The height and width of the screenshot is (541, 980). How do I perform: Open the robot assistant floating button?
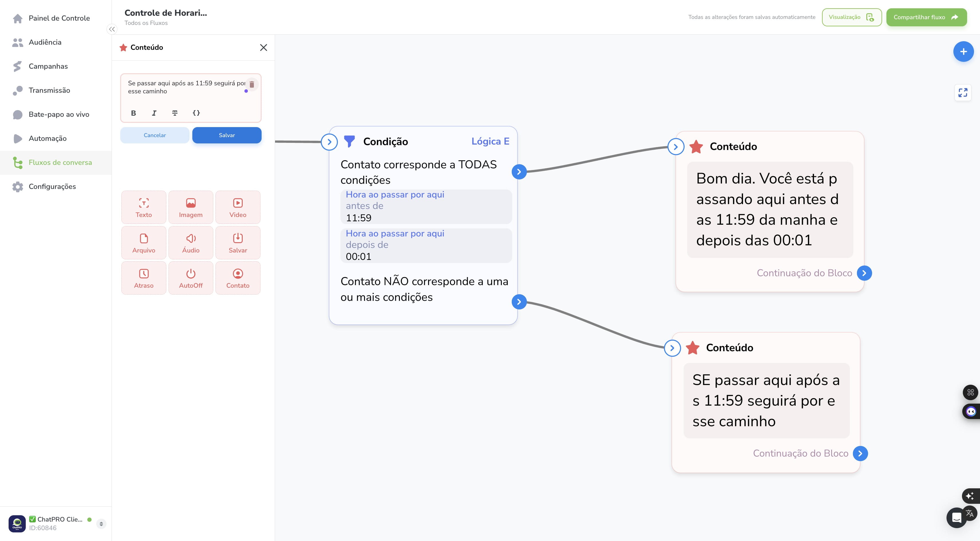click(x=971, y=411)
